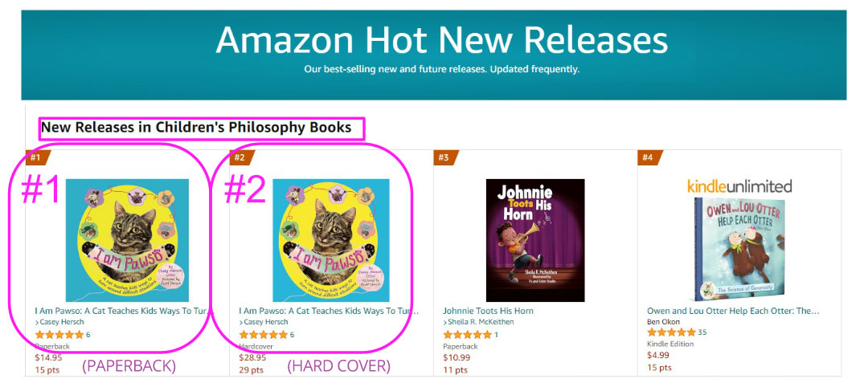868x383 pixels.
Task: Click the $28.95 hardcover price
Action: click(253, 357)
